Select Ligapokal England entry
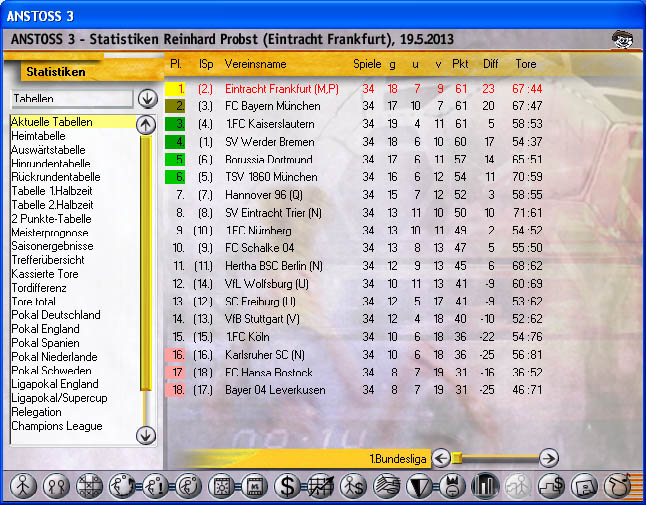Screen dimensions: 646x505 [55, 384]
